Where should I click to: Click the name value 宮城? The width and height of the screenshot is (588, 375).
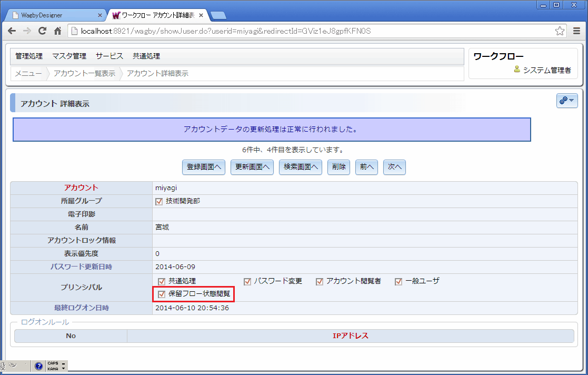(162, 228)
